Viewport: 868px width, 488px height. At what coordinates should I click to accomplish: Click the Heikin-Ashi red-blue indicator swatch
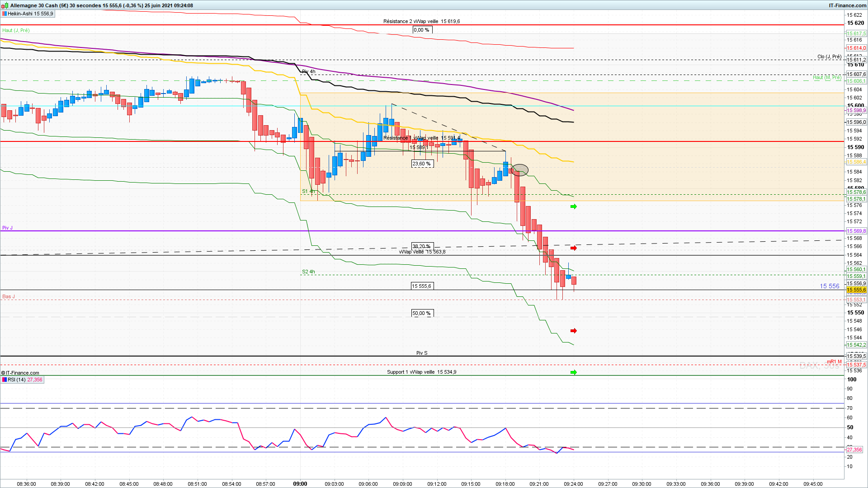point(4,14)
